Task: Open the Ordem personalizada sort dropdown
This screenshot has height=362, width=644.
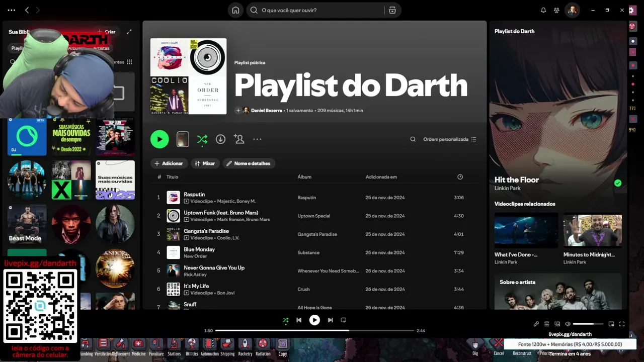Action: coord(449,139)
